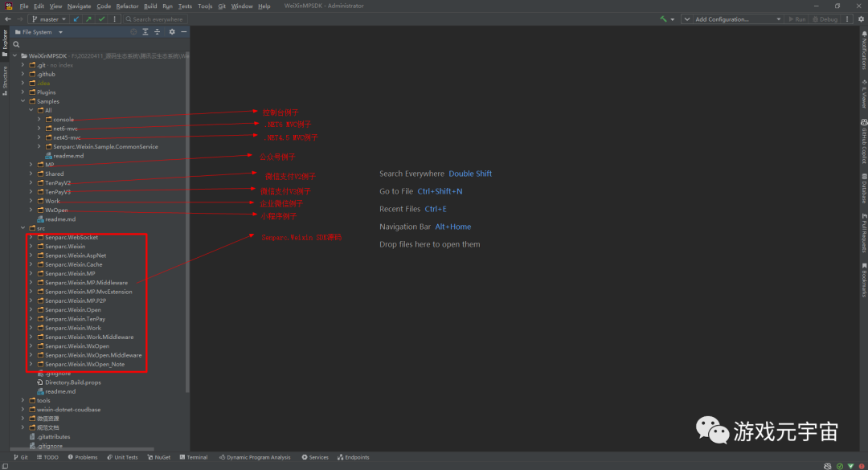Open the Refactor menu
868x470 pixels.
point(127,6)
